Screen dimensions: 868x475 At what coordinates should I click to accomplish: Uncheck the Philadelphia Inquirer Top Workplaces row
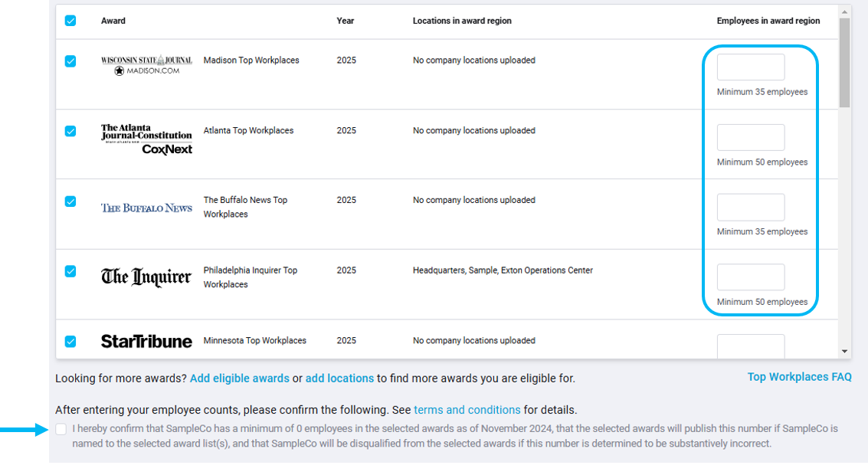click(70, 271)
